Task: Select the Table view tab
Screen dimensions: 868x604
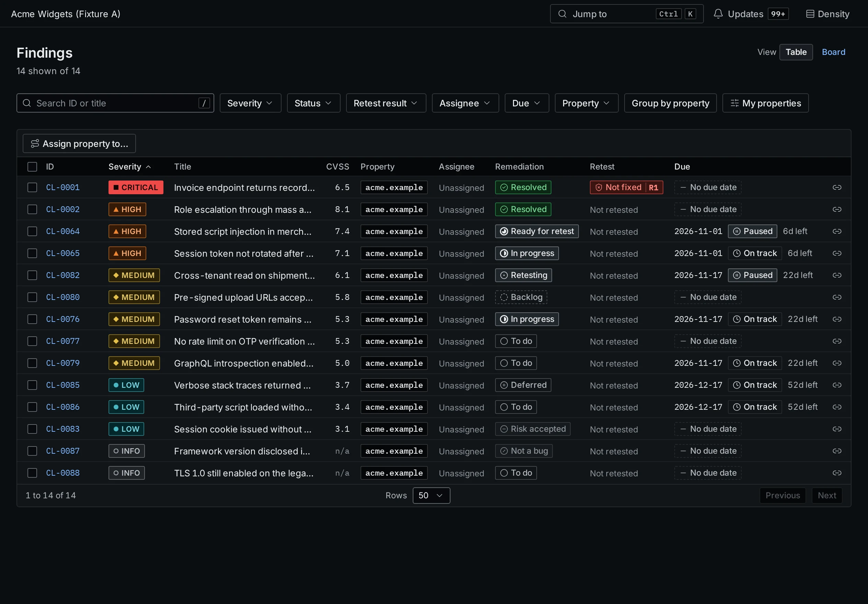Action: [796, 52]
